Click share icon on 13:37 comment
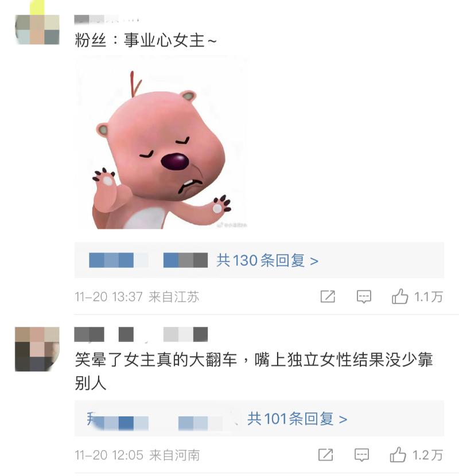459x476 pixels. 328,296
